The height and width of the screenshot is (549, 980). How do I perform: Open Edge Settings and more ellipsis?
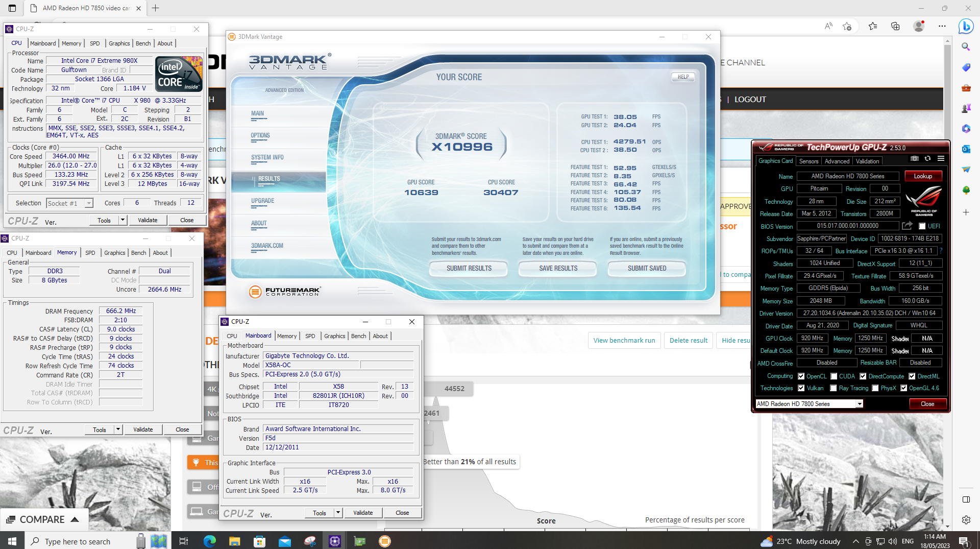click(942, 26)
